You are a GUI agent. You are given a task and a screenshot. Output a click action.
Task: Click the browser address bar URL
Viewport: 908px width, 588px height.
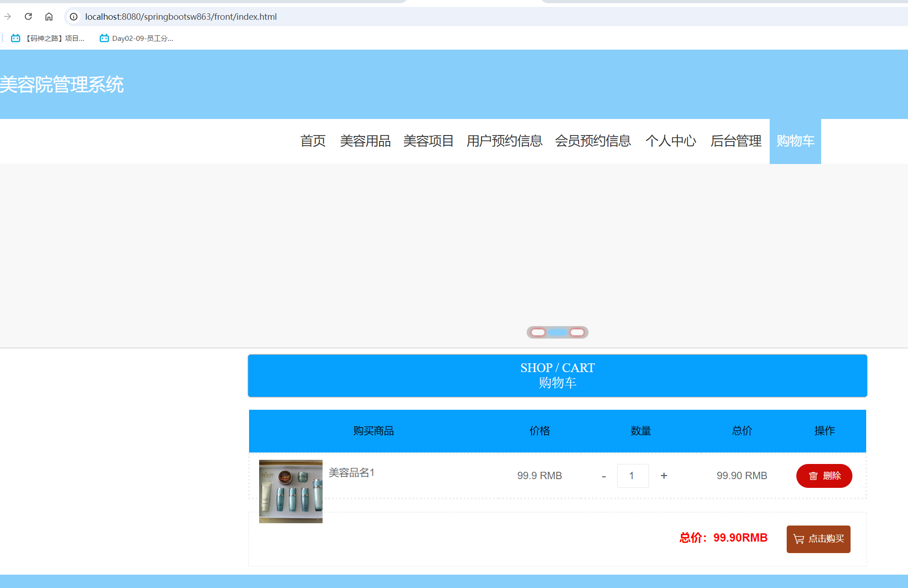click(x=181, y=17)
